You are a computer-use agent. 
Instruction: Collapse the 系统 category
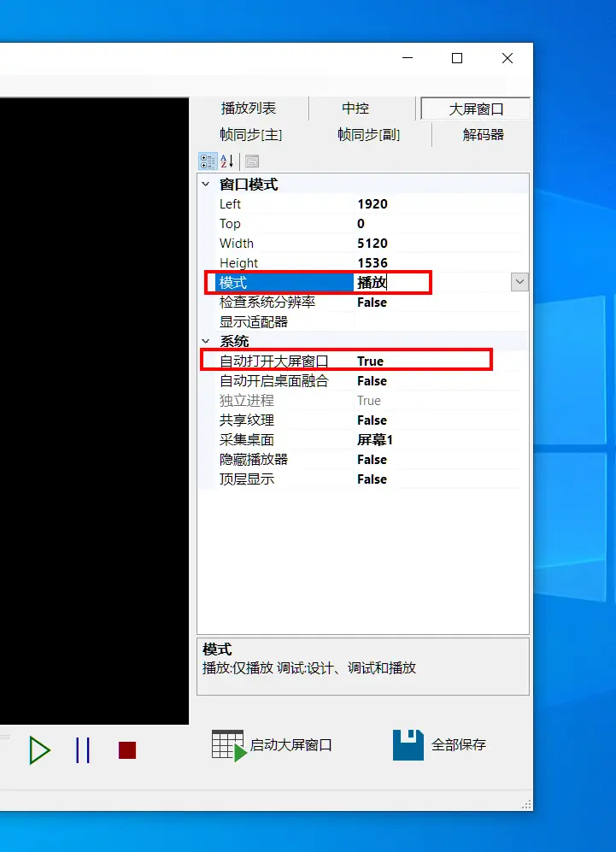pyautogui.click(x=205, y=341)
